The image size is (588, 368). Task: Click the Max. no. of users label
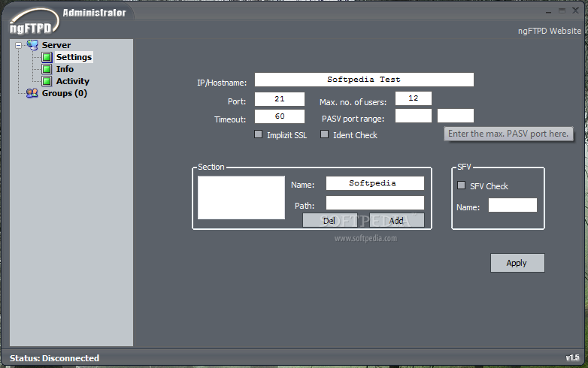[x=353, y=102]
